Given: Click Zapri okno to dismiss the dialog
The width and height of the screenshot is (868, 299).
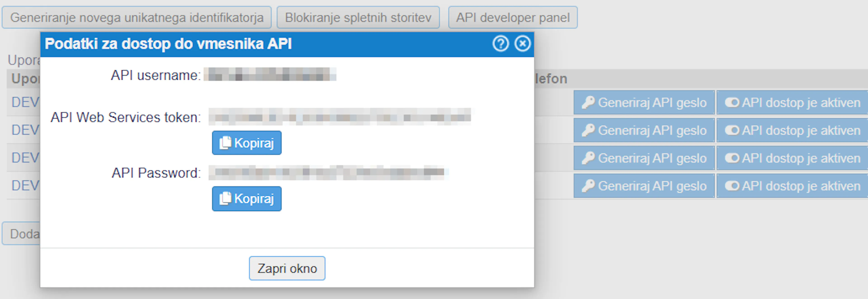Looking at the screenshot, I should click(x=287, y=268).
